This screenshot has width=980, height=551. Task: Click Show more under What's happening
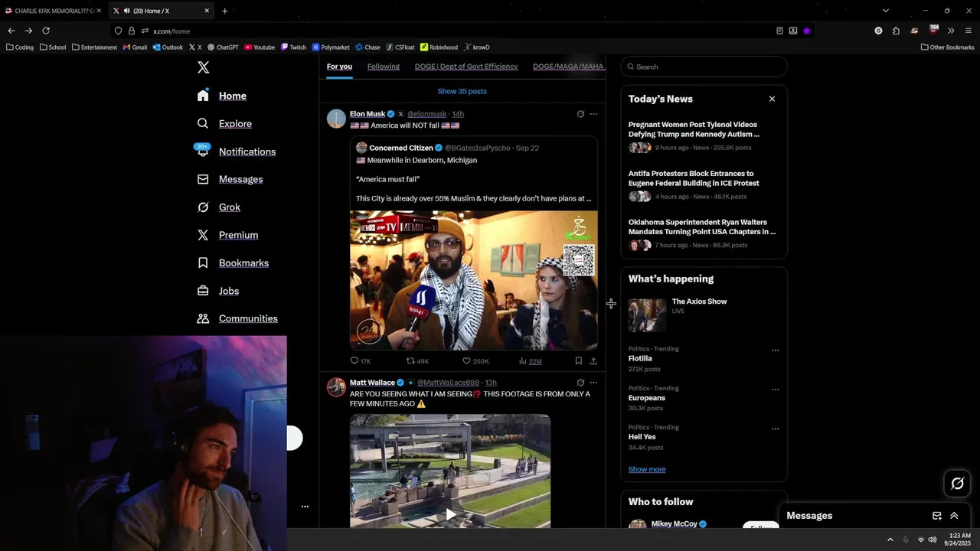[647, 469]
